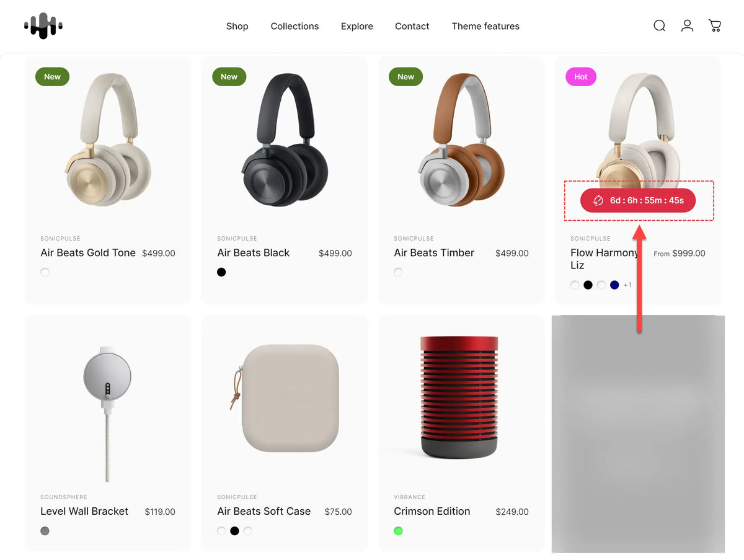The image size is (744, 560).
Task: Open the shopping cart icon
Action: tap(715, 25)
